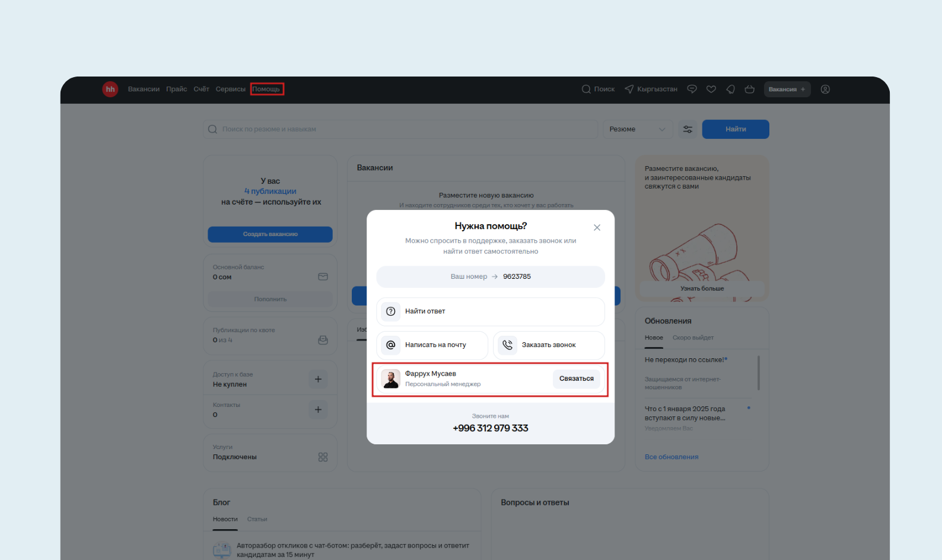Open the user profile icon
This screenshot has width=942, height=560.
click(825, 89)
